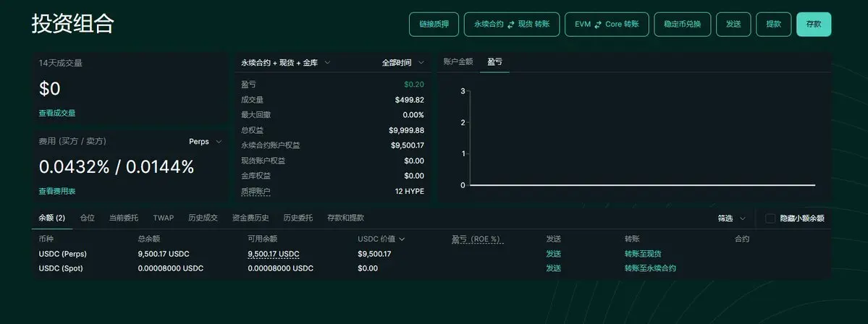
Task: Click the 可用余额 column header
Action: pos(262,239)
